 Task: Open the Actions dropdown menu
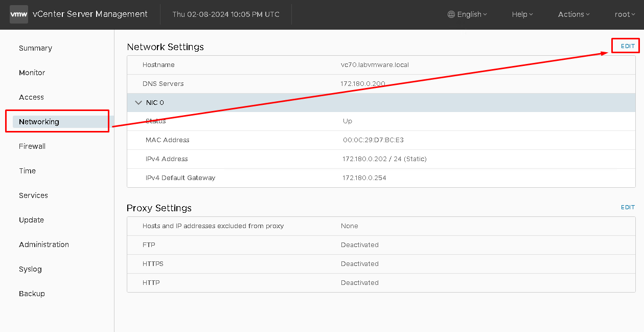(x=574, y=14)
